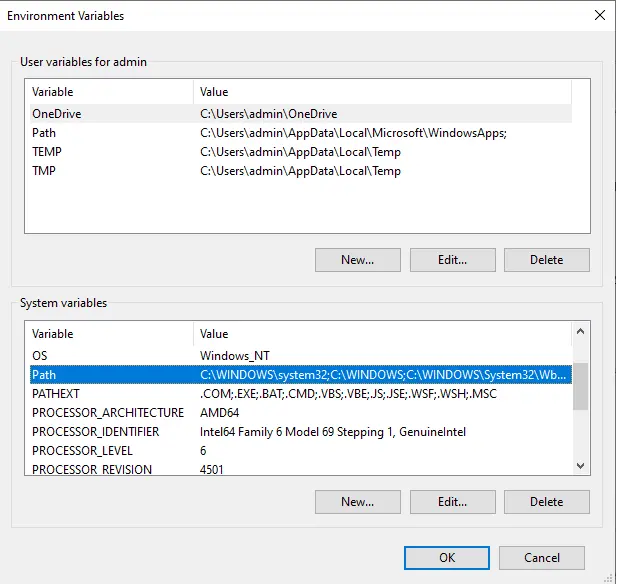Close the Environment Variables dialog
Viewport: 618px width, 584px height.
pos(599,16)
